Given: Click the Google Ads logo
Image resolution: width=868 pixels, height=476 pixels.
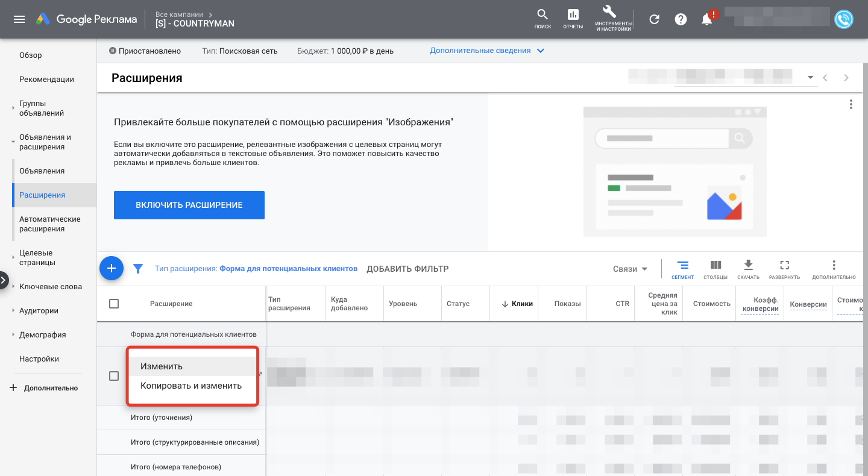Looking at the screenshot, I should [x=86, y=19].
